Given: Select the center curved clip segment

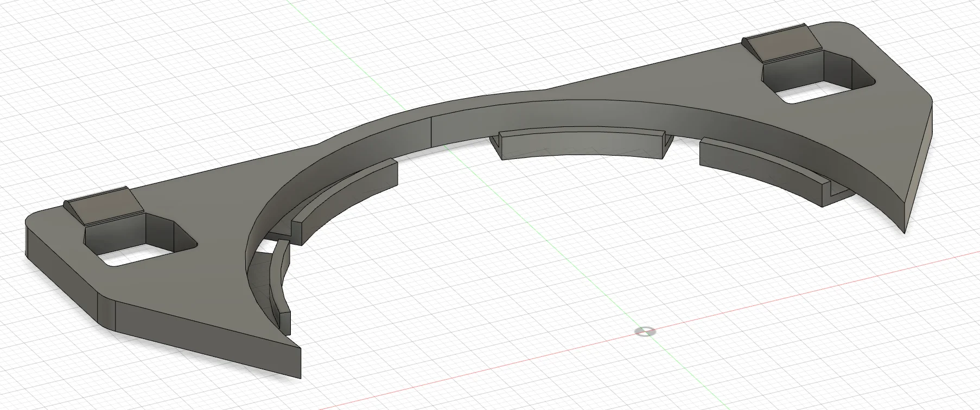Looking at the screenshot, I should 581,144.
